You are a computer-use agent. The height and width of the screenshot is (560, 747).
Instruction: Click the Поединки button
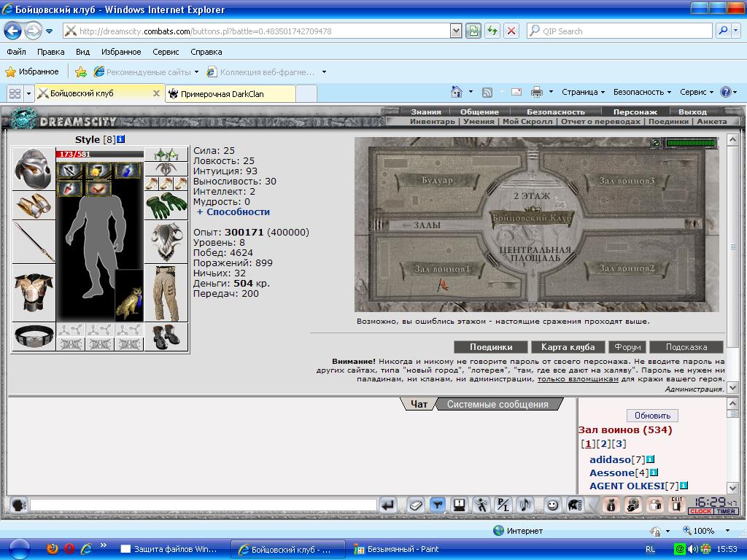tap(491, 347)
